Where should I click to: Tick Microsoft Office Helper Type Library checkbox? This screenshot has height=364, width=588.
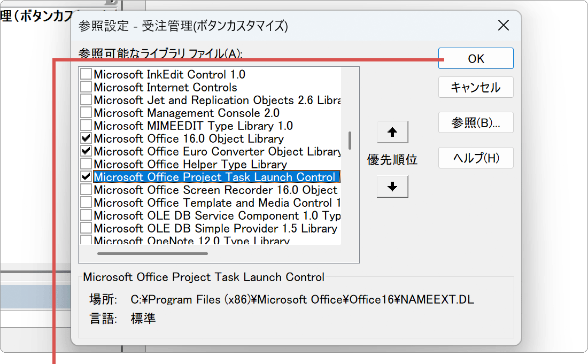point(86,164)
